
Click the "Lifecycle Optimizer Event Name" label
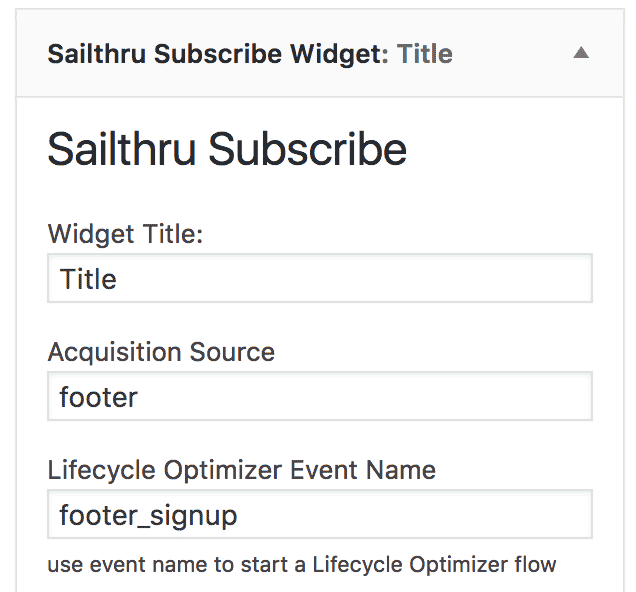tap(242, 470)
